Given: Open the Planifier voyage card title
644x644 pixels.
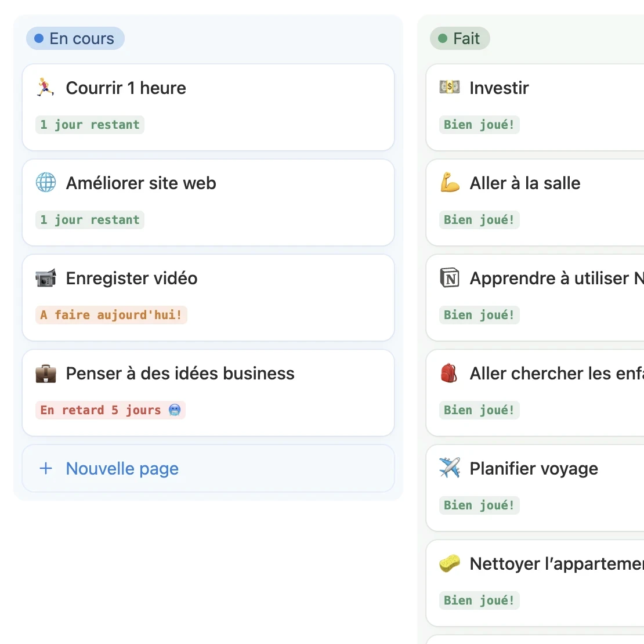Looking at the screenshot, I should [534, 469].
